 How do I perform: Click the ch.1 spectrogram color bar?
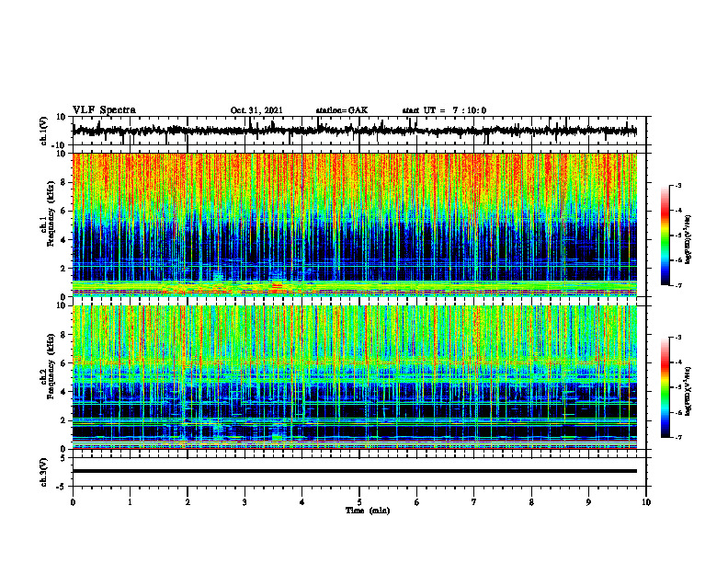tap(665, 236)
